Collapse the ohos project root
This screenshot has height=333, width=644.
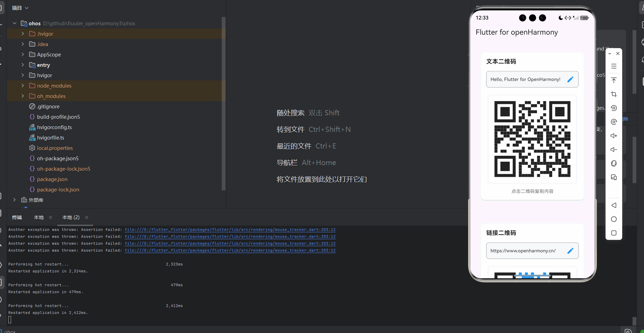[14, 23]
